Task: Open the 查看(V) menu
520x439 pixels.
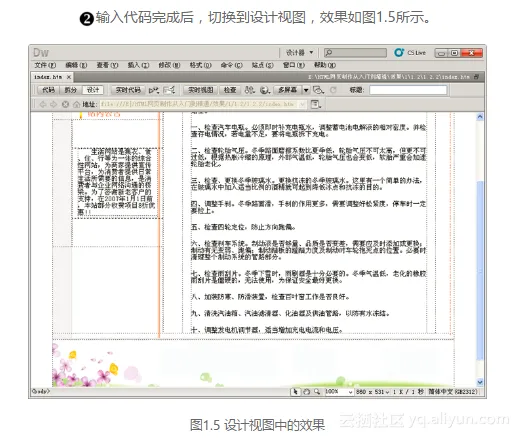Action: pos(107,65)
